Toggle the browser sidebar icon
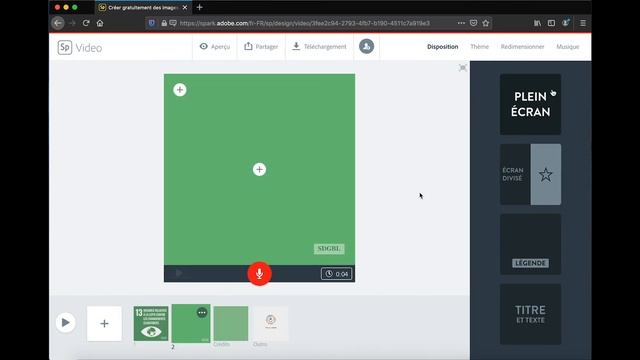This screenshot has width=640, height=360. tap(551, 23)
